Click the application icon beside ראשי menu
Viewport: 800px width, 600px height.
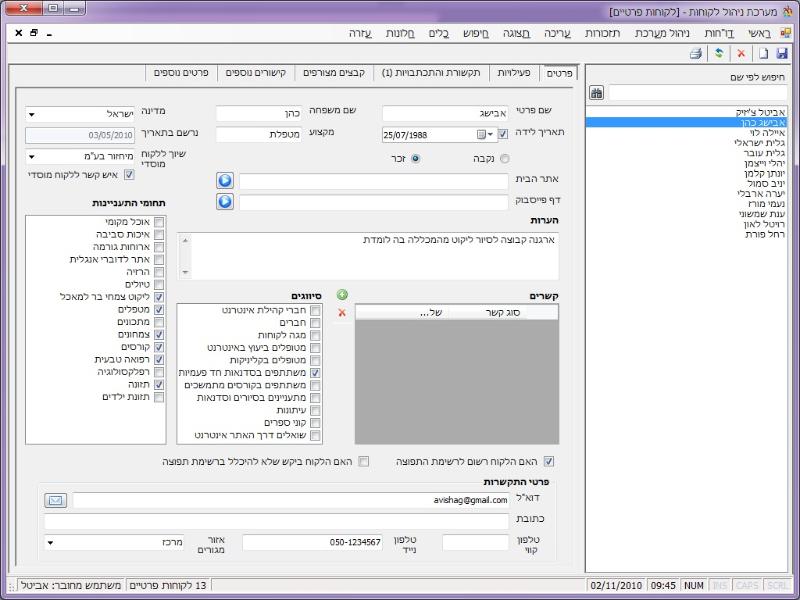785,33
